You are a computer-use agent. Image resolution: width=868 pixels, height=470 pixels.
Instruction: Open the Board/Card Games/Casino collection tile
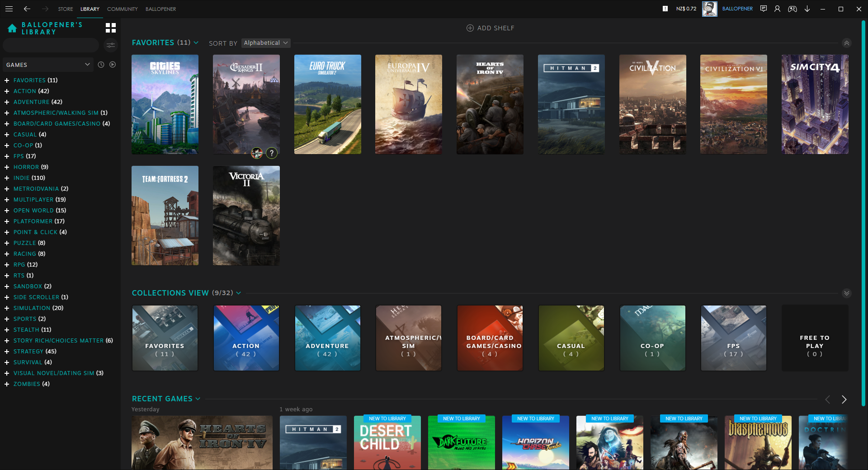pyautogui.click(x=490, y=338)
